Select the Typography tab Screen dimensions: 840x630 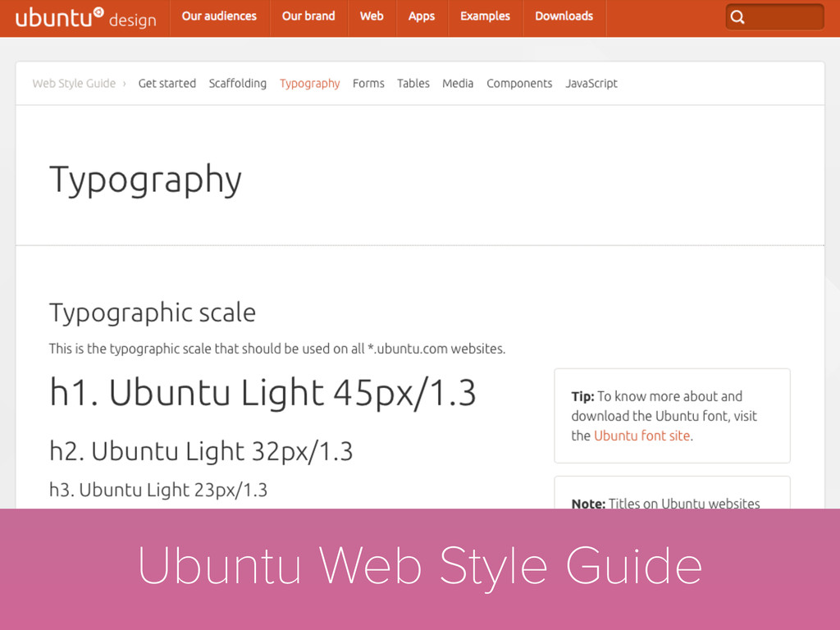click(x=309, y=84)
